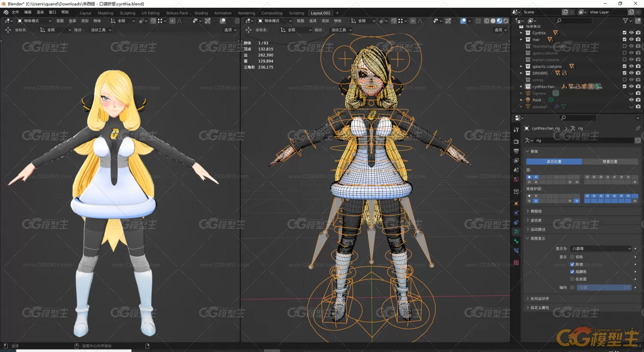Pin the properties editor context

click(638, 128)
